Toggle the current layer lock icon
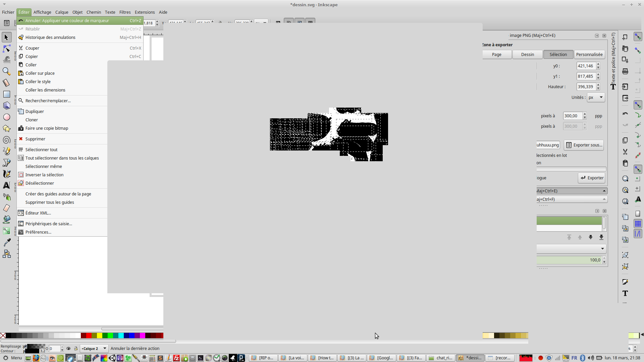Viewport: 644px width, 362px height. (x=76, y=349)
